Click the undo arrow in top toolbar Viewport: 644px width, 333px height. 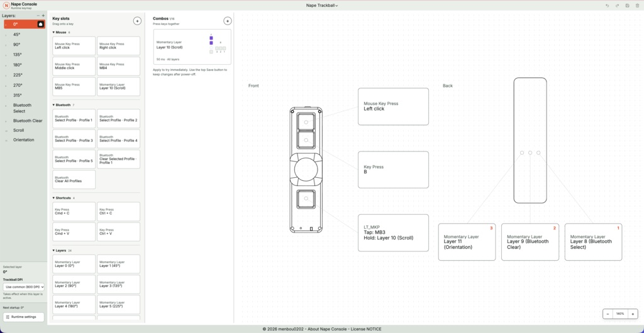pos(607,5)
